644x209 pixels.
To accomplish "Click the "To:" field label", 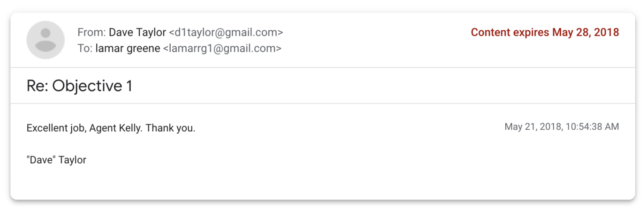I will click(84, 48).
